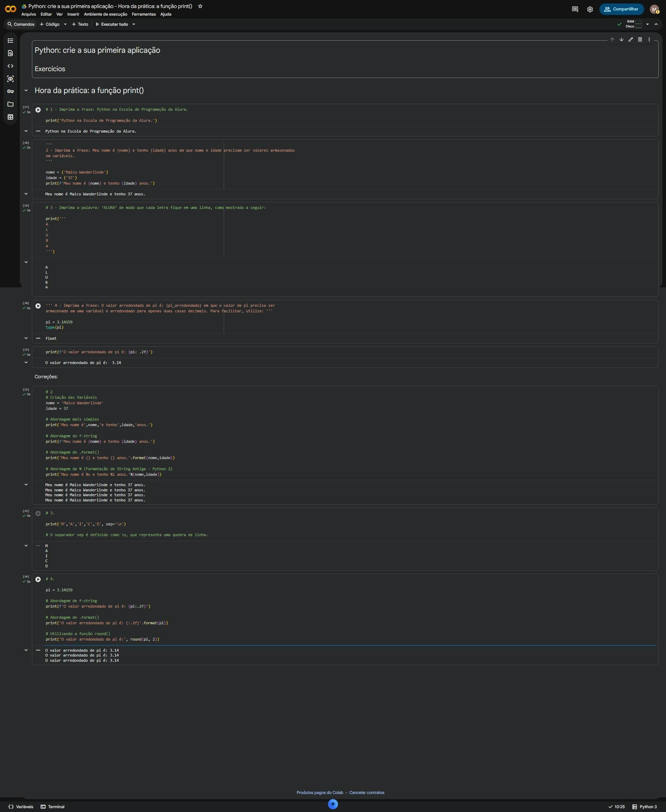Click the Compartilhar button
Image resolution: width=666 pixels, height=812 pixels.
coord(621,9)
